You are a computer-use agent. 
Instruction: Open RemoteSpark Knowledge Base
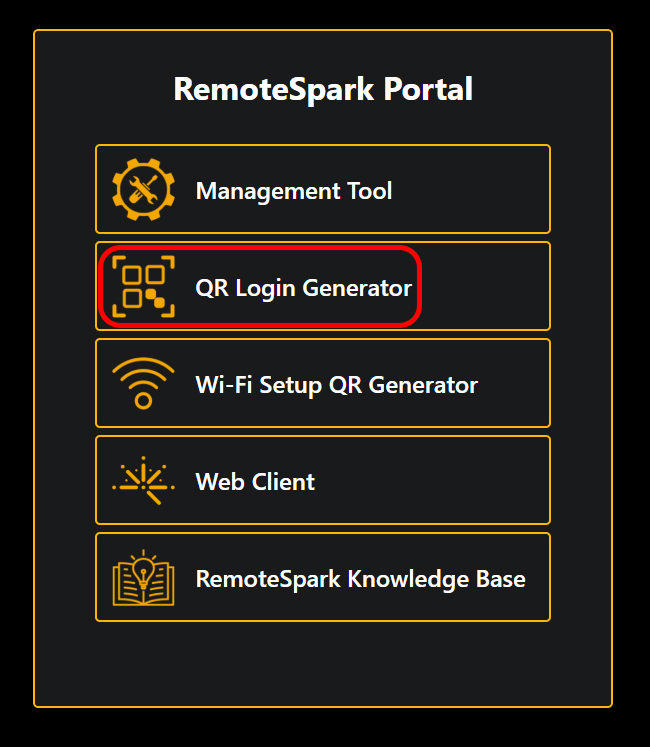[361, 579]
